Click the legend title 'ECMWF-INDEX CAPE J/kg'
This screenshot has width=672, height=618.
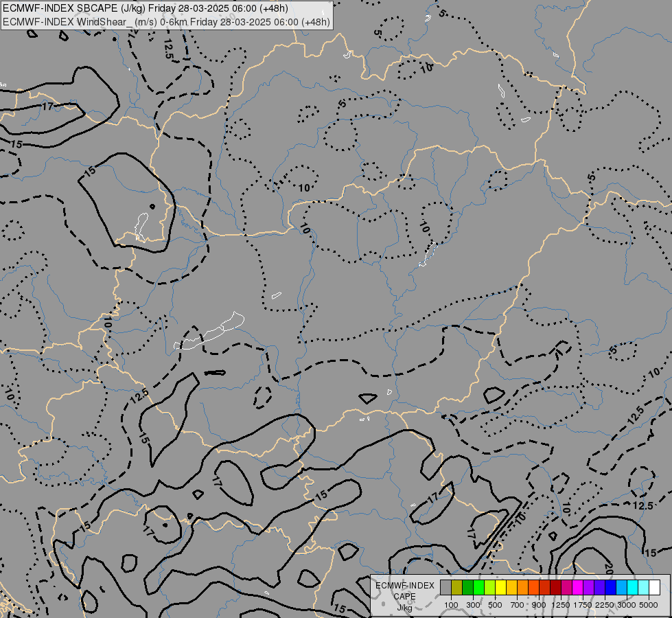point(404,597)
